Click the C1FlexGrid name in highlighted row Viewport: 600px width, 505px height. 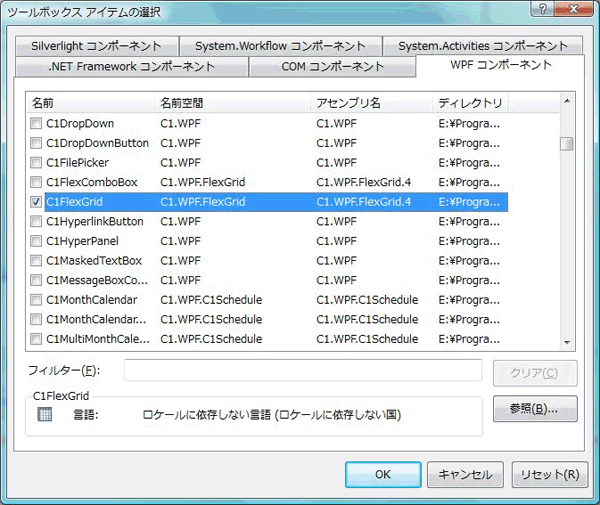(x=75, y=202)
